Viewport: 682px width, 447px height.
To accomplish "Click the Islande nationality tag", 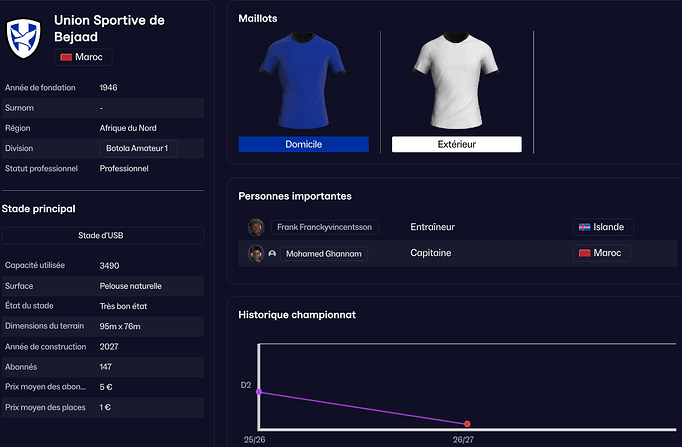I will (603, 227).
